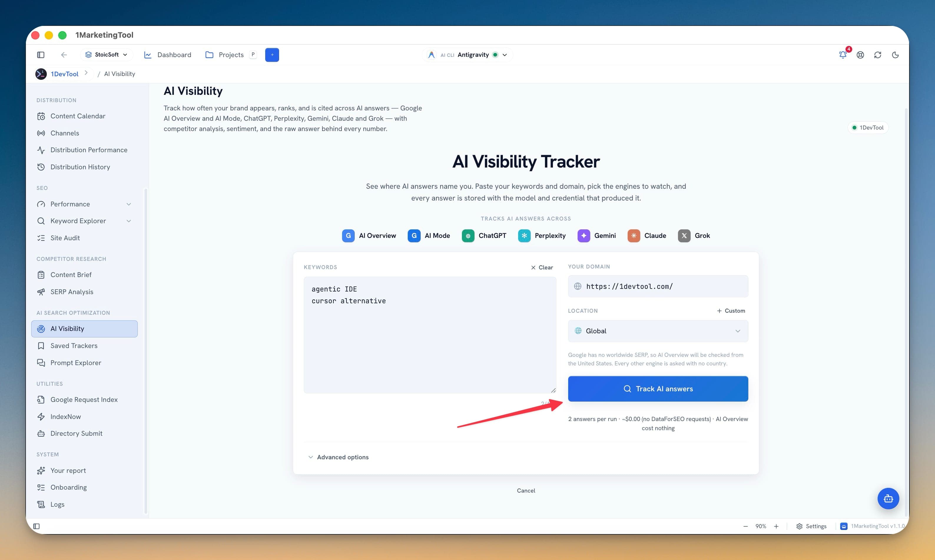Viewport: 935px width, 560px height.
Task: Open Settings from status bar
Action: [811, 526]
